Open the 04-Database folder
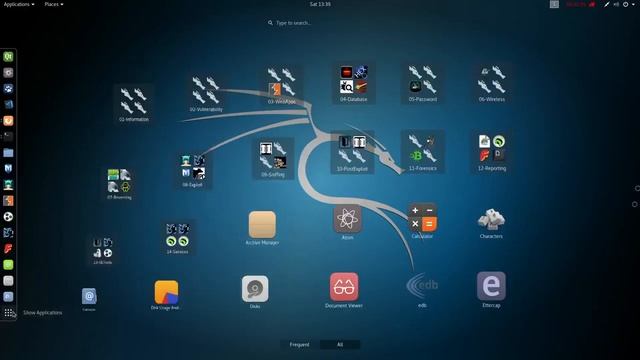This screenshot has height=360, width=640. coord(353,83)
